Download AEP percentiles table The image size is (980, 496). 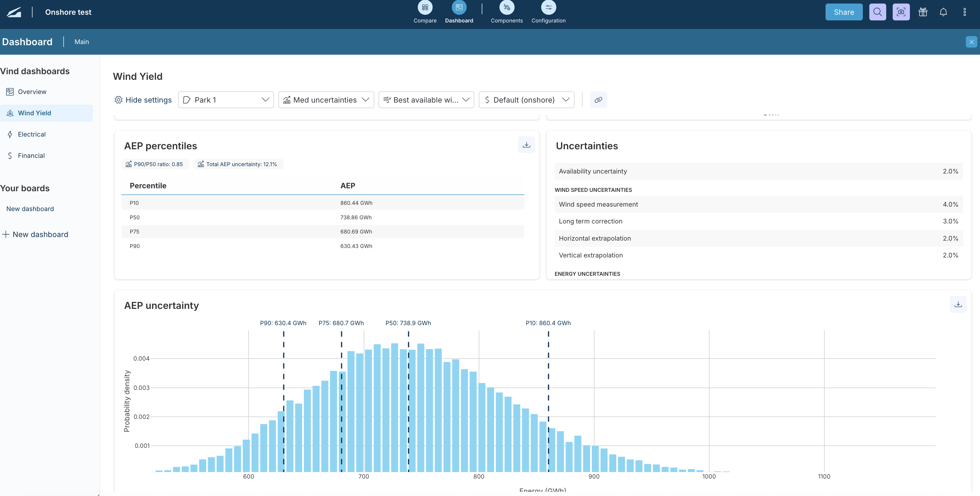coord(526,145)
